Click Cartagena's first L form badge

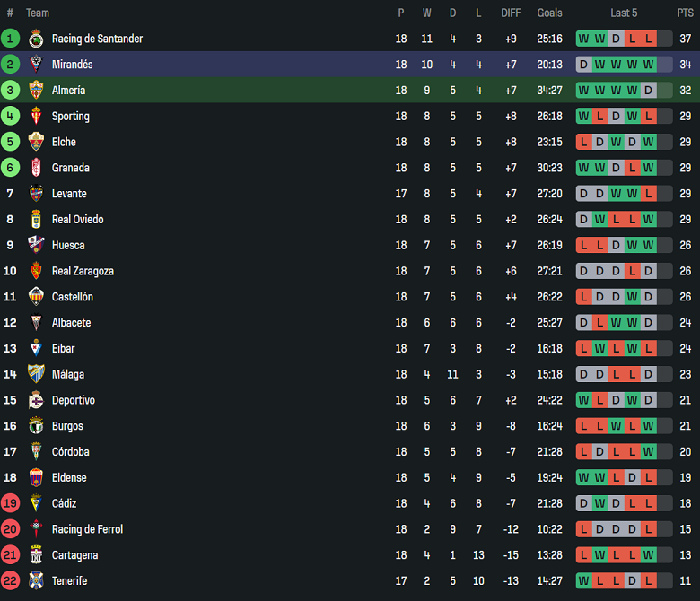pyautogui.click(x=583, y=555)
